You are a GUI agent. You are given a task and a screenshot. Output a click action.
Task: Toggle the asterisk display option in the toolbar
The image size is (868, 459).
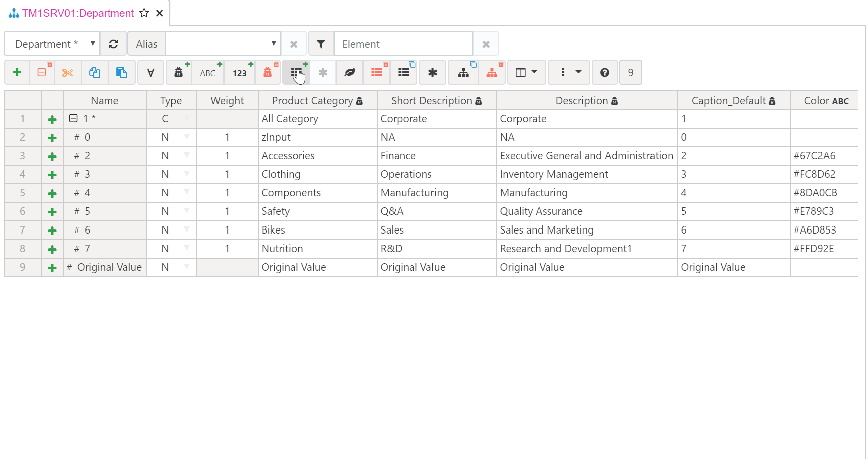432,72
